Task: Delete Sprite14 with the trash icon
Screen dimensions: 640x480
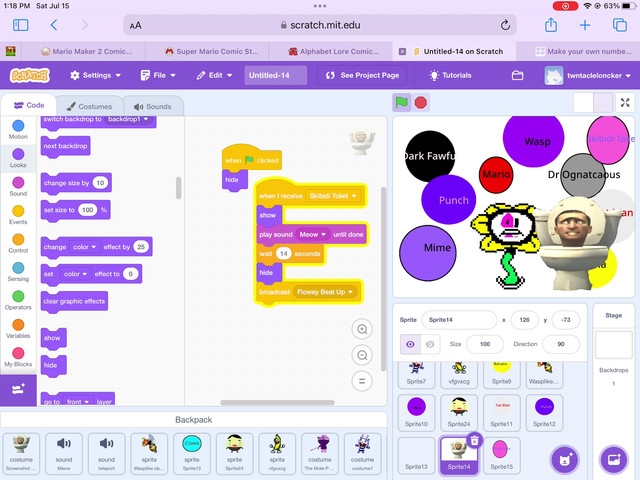Action: (x=474, y=440)
